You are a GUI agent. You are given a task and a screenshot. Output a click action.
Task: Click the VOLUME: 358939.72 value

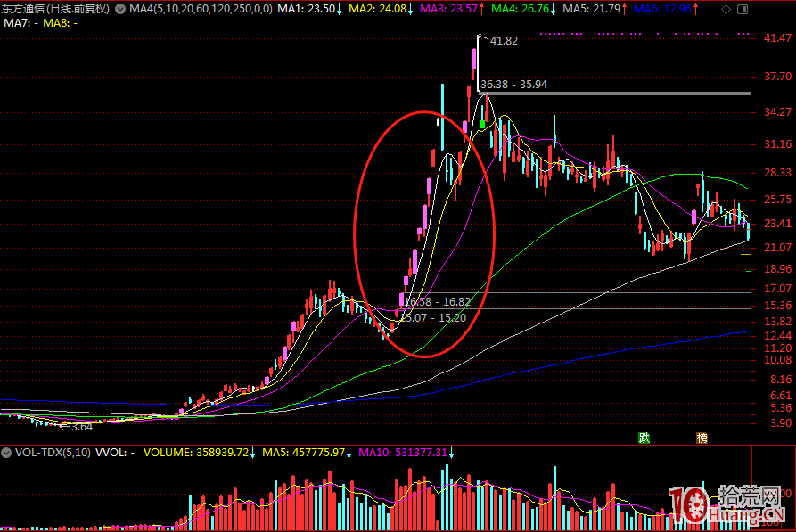click(196, 453)
